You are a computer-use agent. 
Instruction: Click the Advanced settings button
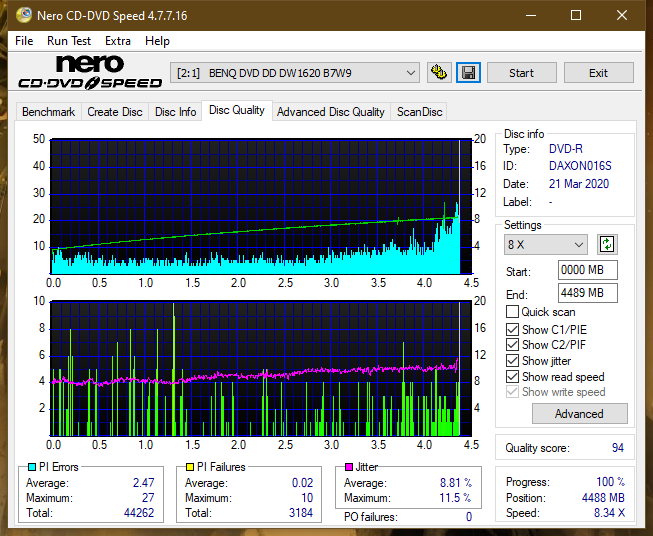[580, 414]
